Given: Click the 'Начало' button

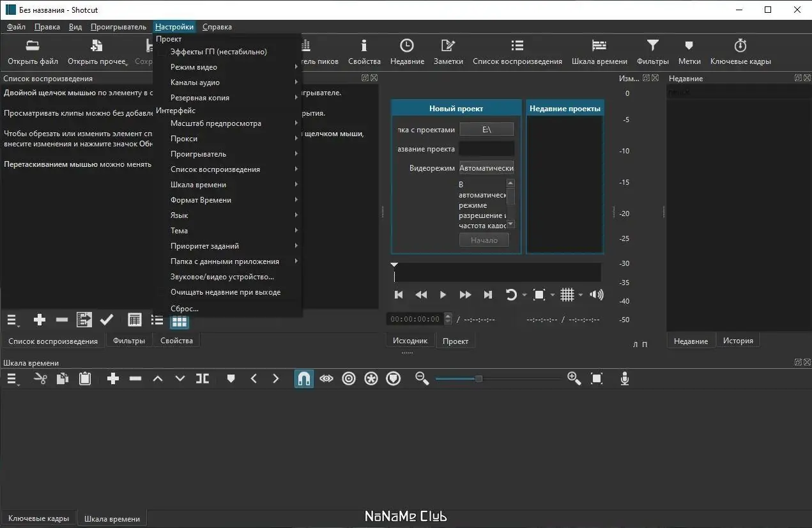Looking at the screenshot, I should point(484,240).
